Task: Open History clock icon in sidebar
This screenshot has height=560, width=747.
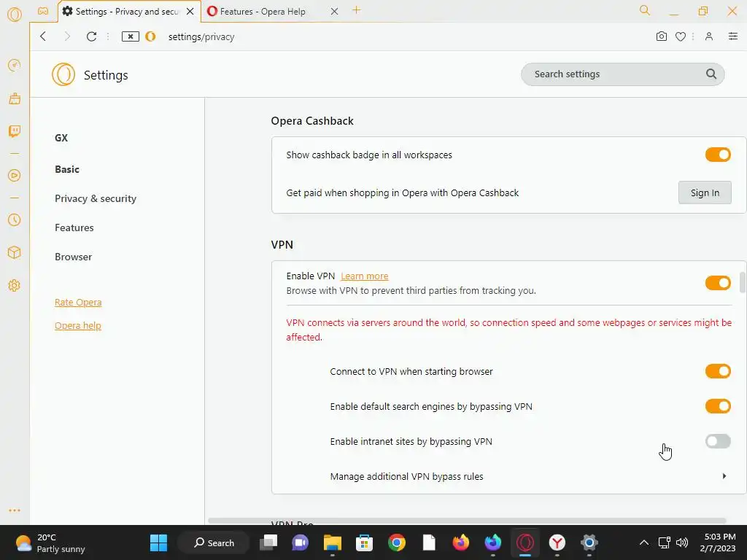Action: pyautogui.click(x=15, y=219)
